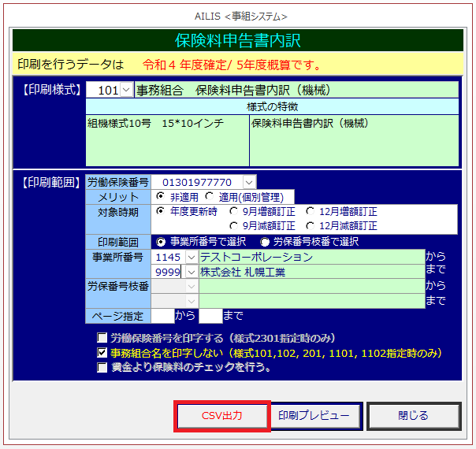Expand the 事業所番号 1145 dropdown

coord(190,258)
